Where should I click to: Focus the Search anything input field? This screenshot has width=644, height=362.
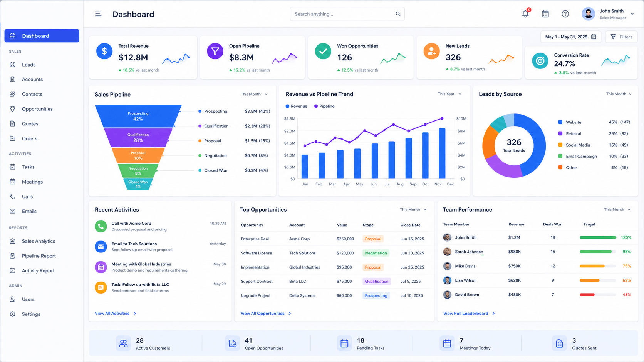347,14
